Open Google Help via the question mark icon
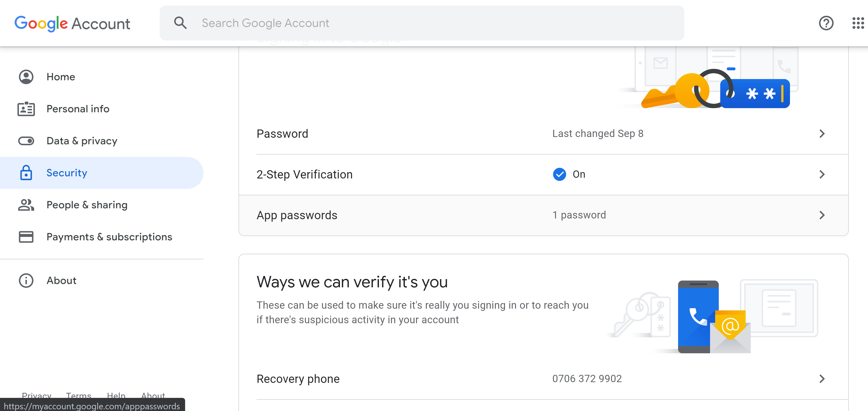This screenshot has width=868, height=411. pyautogui.click(x=826, y=23)
